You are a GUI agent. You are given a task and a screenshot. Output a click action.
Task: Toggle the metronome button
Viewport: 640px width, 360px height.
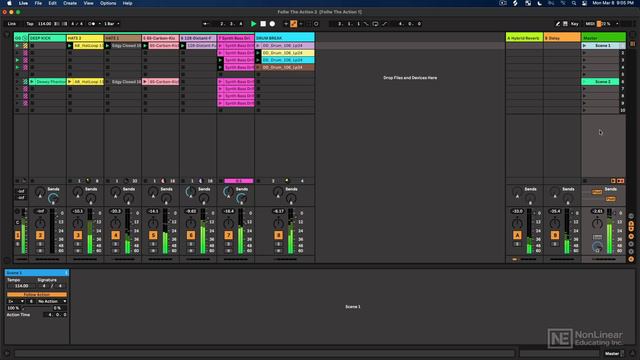[x=92, y=24]
